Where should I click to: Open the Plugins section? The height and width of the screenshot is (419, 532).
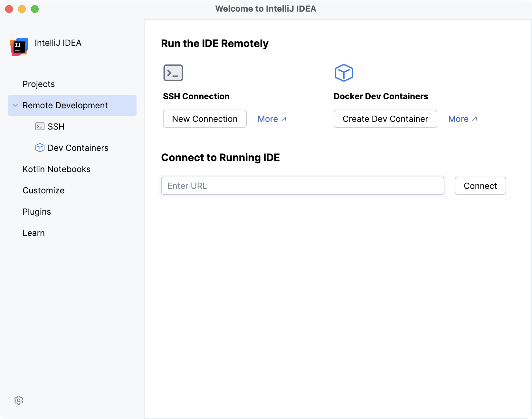pyautogui.click(x=37, y=211)
